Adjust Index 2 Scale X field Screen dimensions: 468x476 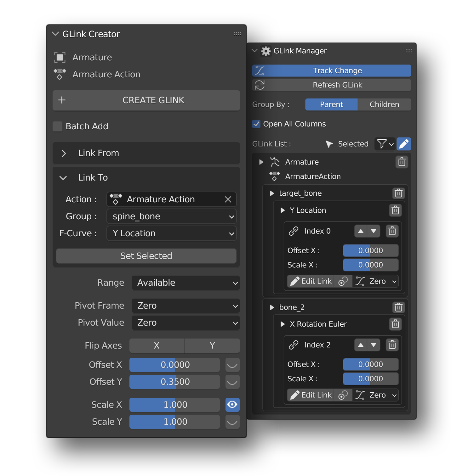click(371, 379)
